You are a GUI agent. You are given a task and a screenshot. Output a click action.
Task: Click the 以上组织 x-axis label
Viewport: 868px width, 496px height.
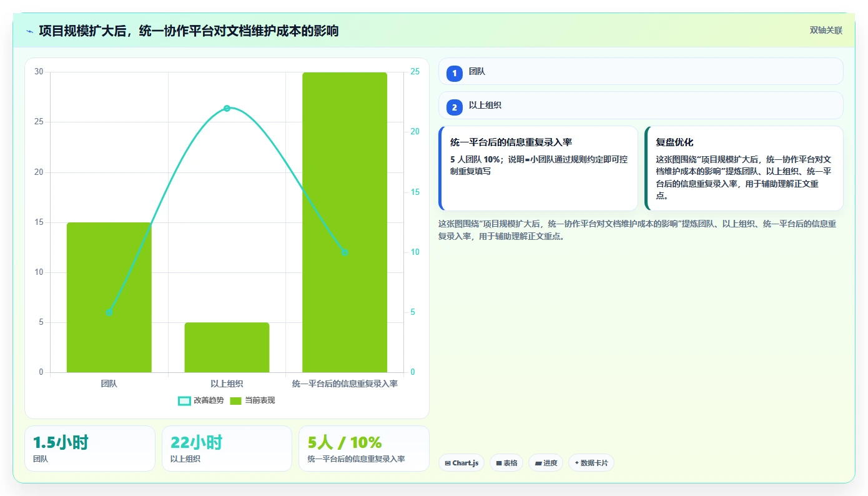tap(227, 384)
